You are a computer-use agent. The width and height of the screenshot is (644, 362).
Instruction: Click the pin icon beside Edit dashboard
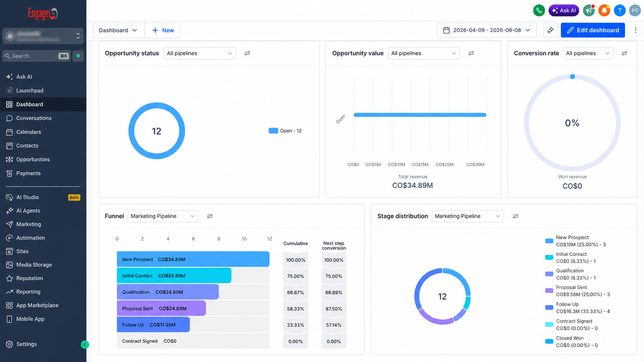click(550, 30)
